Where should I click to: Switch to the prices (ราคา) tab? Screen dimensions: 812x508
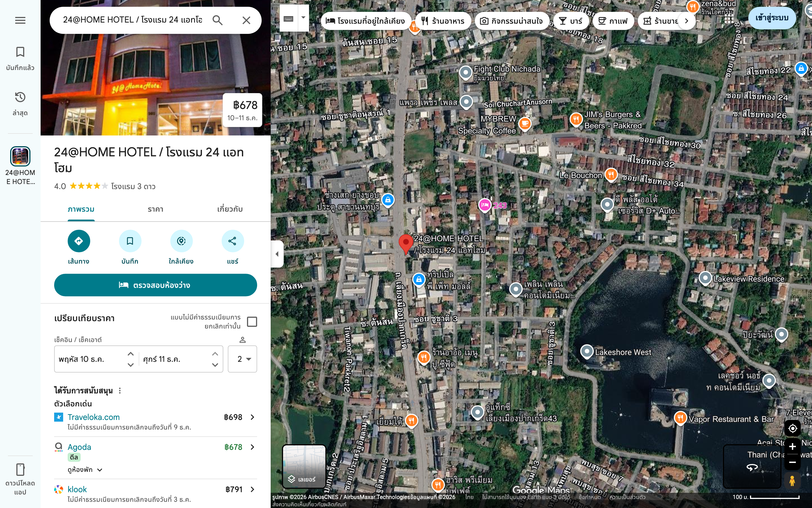point(155,209)
